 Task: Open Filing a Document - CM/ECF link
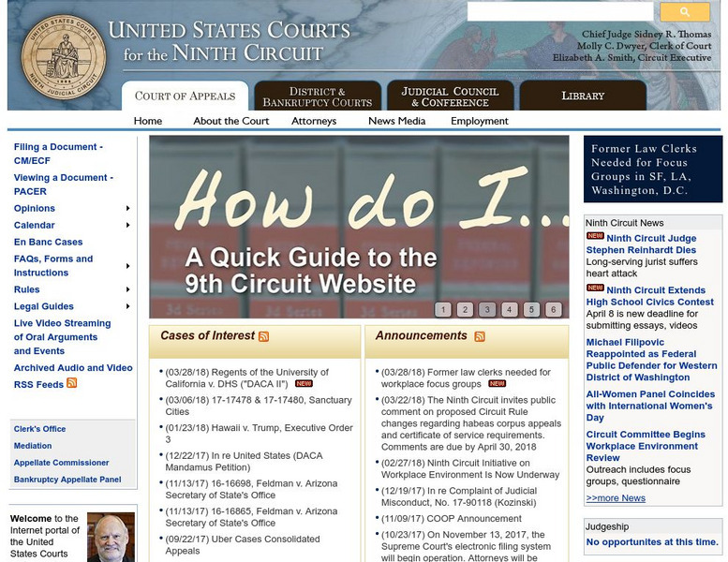click(58, 154)
